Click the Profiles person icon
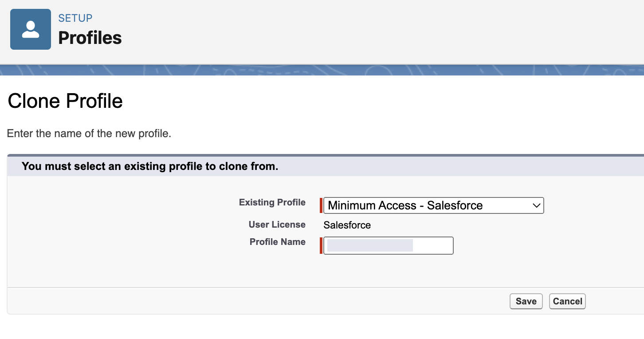Viewport: 644px width, 339px height. click(31, 29)
